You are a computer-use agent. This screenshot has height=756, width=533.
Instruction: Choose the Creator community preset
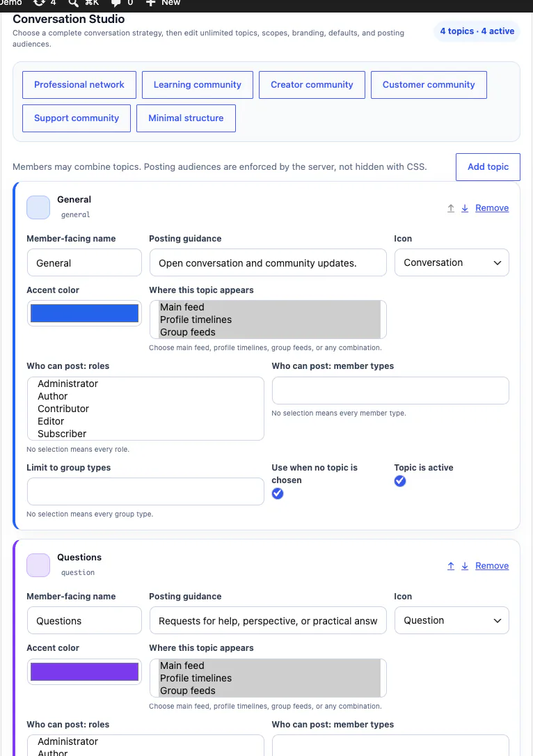pyautogui.click(x=312, y=85)
